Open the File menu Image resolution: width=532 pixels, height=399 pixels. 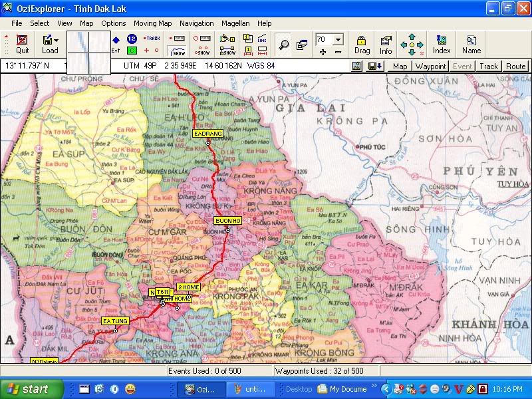coord(17,23)
